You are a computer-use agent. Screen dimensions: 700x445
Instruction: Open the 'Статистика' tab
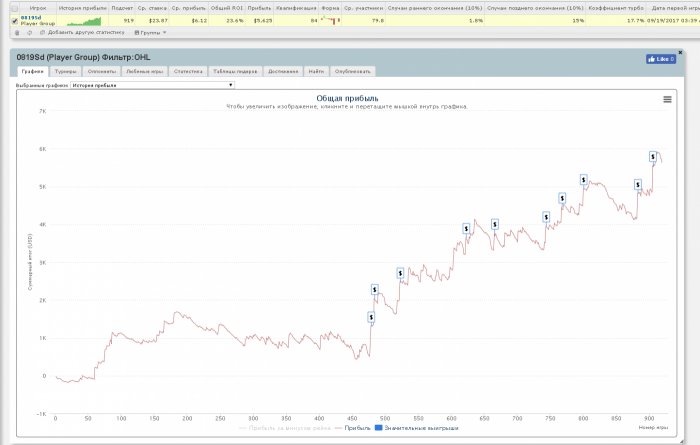(188, 71)
